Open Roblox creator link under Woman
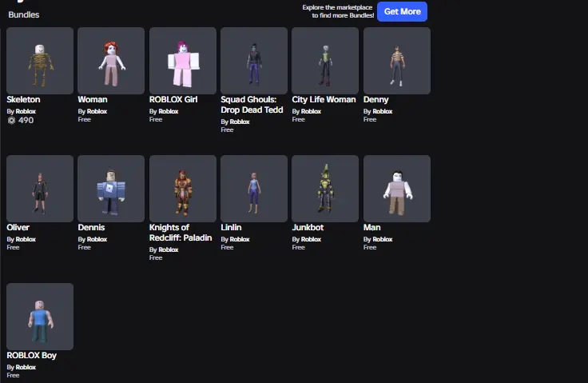 pos(97,111)
